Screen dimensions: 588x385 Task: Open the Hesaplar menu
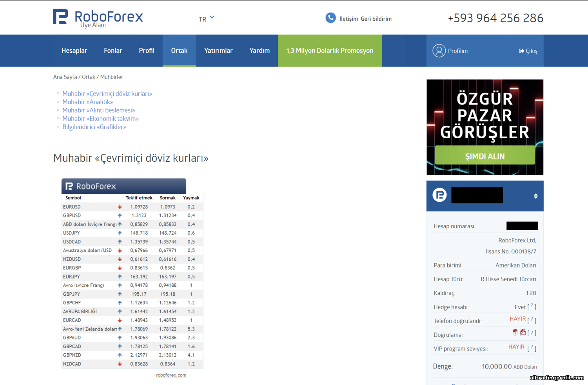(x=74, y=51)
